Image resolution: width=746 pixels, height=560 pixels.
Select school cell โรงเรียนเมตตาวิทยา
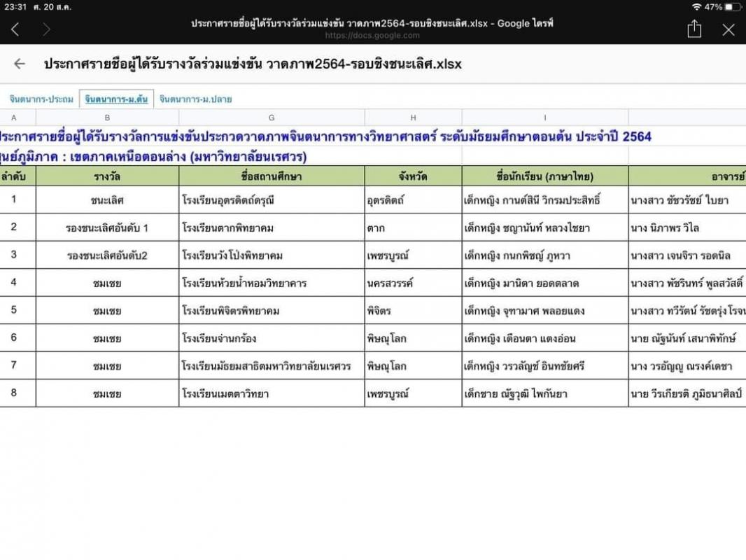(x=272, y=393)
